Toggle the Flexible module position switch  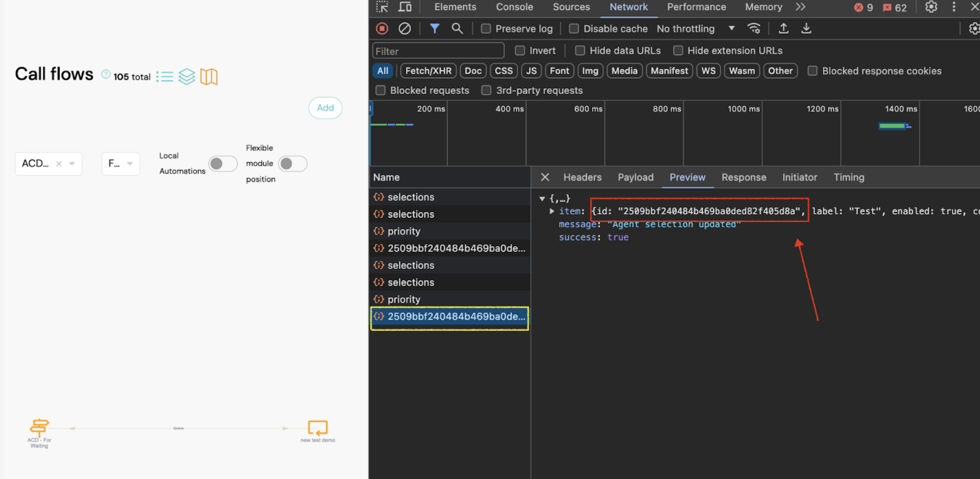click(x=293, y=164)
